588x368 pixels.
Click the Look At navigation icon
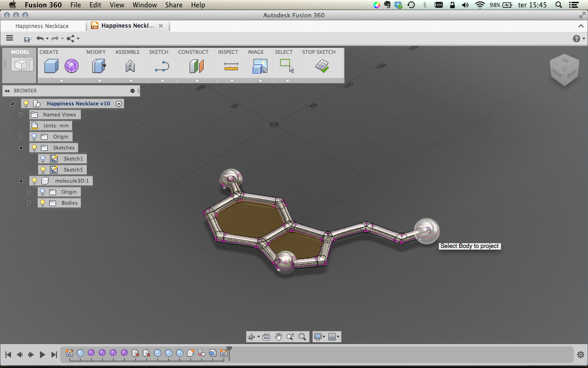point(266,337)
